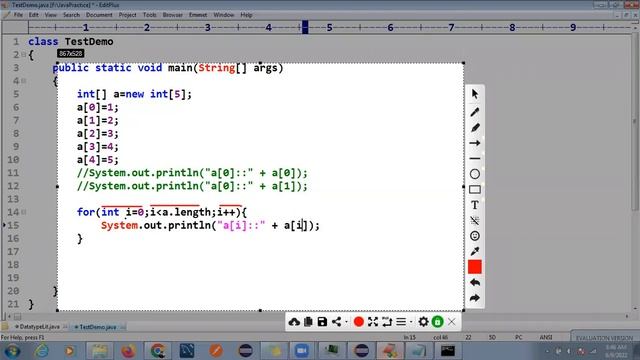
Task: Open the three-line hamburger menu
Action: click(x=401, y=322)
